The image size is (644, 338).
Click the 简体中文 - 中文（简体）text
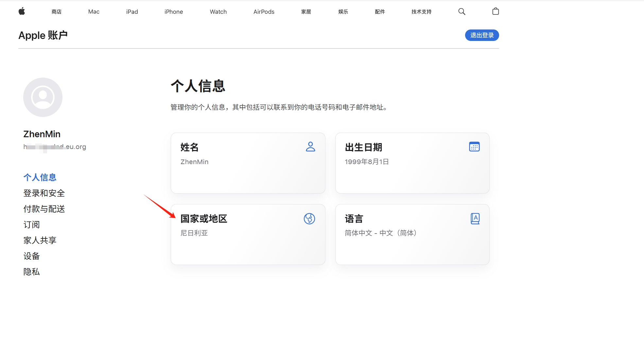(x=381, y=233)
